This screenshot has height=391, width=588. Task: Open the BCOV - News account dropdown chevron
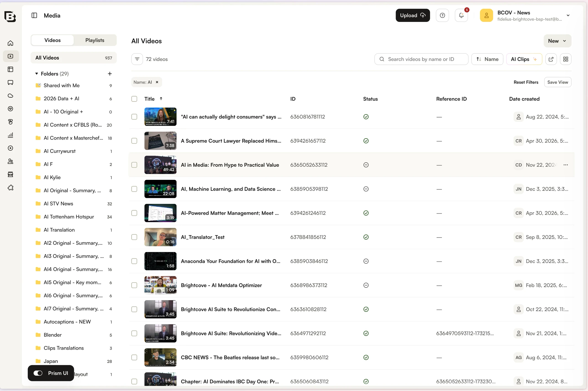568,16
